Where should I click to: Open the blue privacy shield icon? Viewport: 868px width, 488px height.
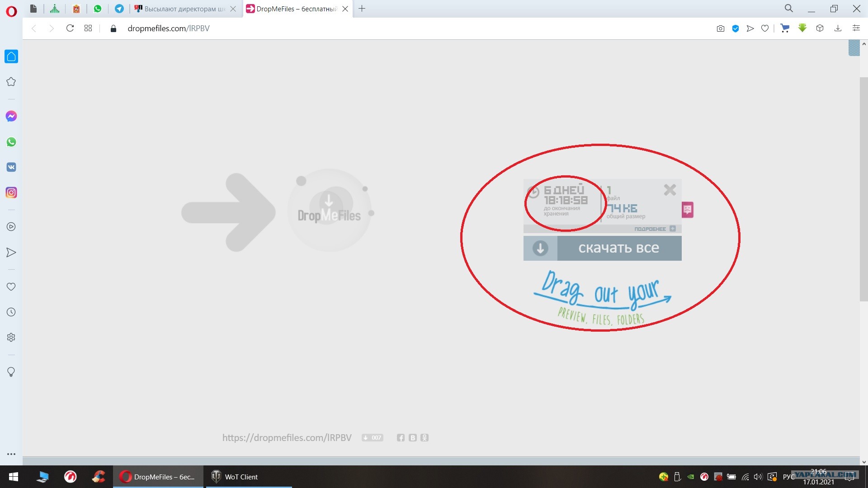point(736,28)
